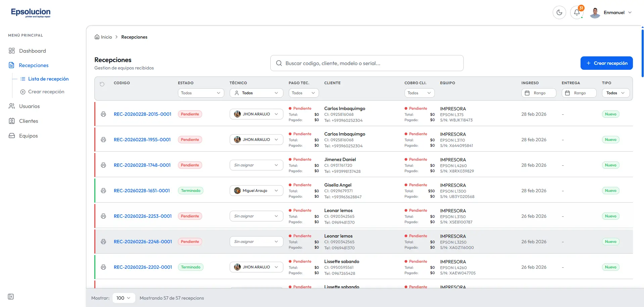Pick an INGRESO date range with the calendar
Image resolution: width=644 pixels, height=307 pixels.
click(x=539, y=93)
